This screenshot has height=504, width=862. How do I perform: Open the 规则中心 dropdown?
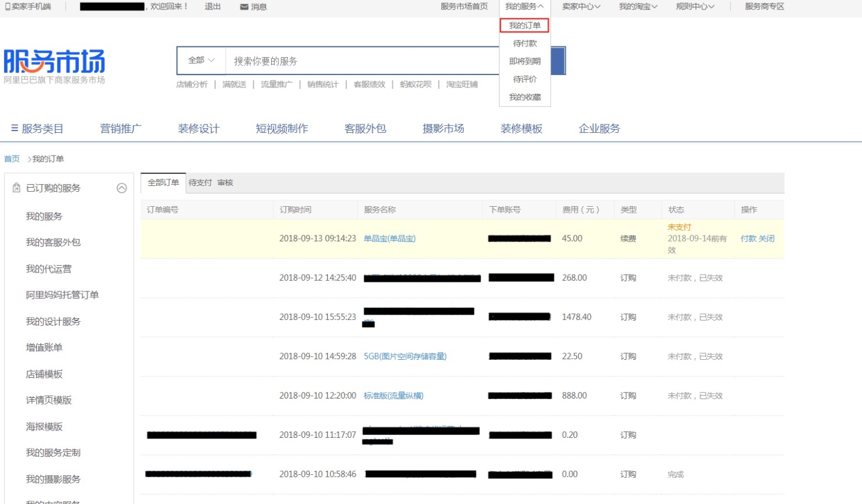(694, 7)
